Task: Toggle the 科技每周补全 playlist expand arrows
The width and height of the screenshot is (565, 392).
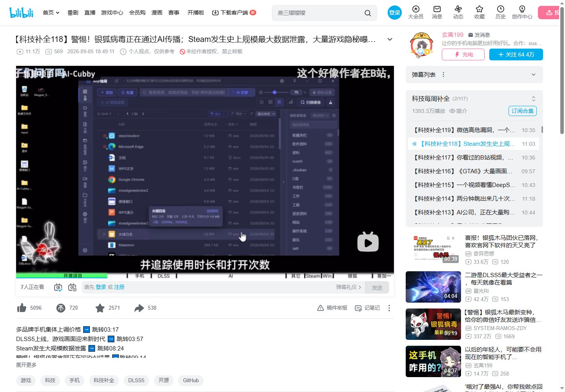Action: click(x=534, y=99)
